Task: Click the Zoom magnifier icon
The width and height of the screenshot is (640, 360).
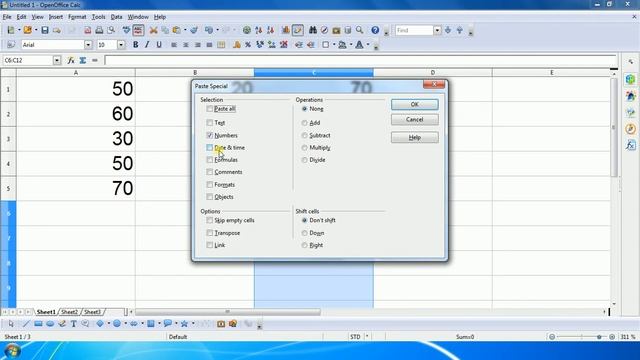Action: pyautogui.click(x=360, y=30)
